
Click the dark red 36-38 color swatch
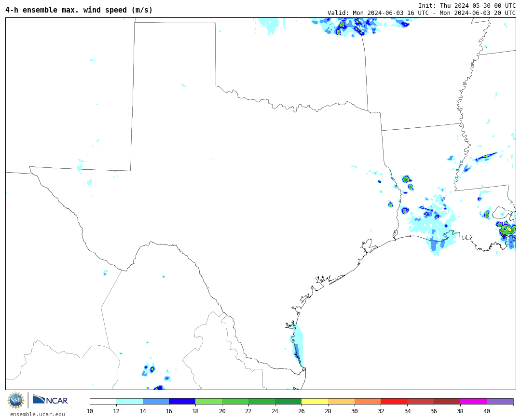pyautogui.click(x=447, y=401)
